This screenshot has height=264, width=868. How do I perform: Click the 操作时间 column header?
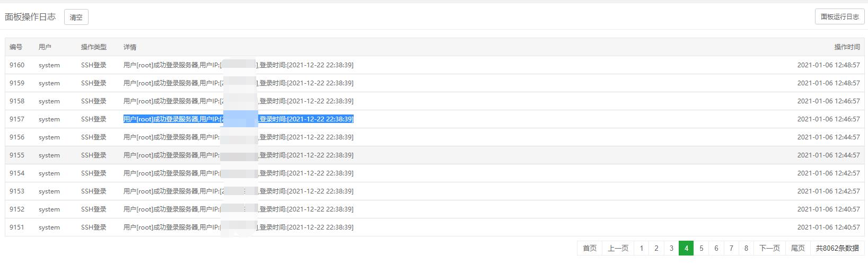[847, 47]
